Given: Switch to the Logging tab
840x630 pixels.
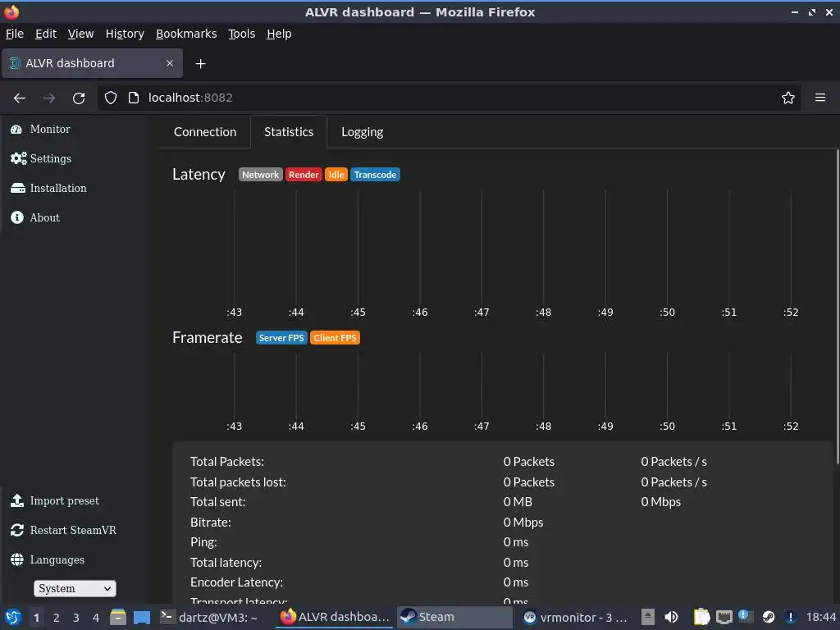Looking at the screenshot, I should click(362, 132).
